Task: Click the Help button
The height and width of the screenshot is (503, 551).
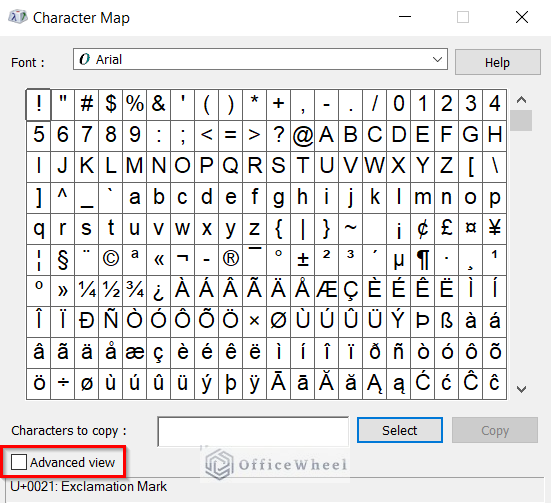Action: coord(498,62)
